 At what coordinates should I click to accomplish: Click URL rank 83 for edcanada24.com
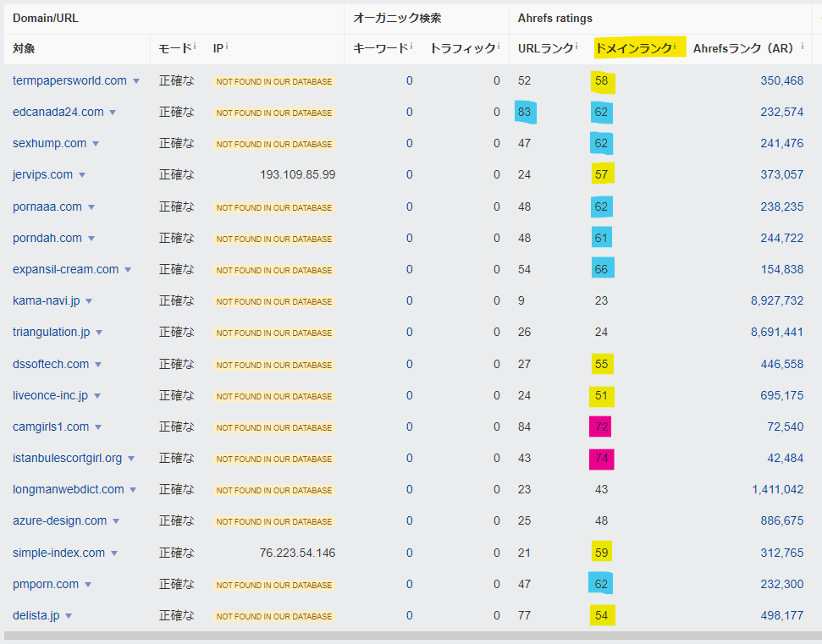click(x=524, y=113)
